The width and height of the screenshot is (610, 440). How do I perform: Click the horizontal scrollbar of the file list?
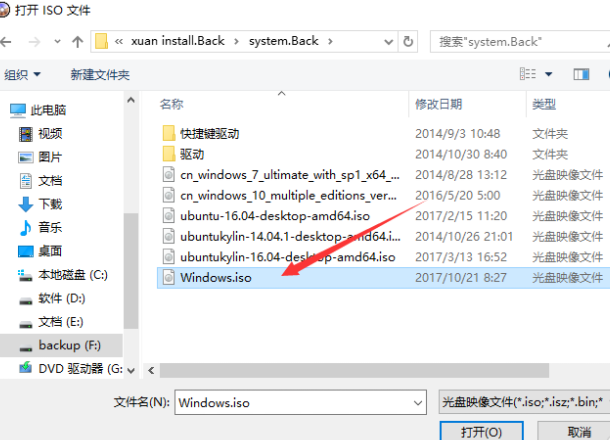(x=354, y=370)
